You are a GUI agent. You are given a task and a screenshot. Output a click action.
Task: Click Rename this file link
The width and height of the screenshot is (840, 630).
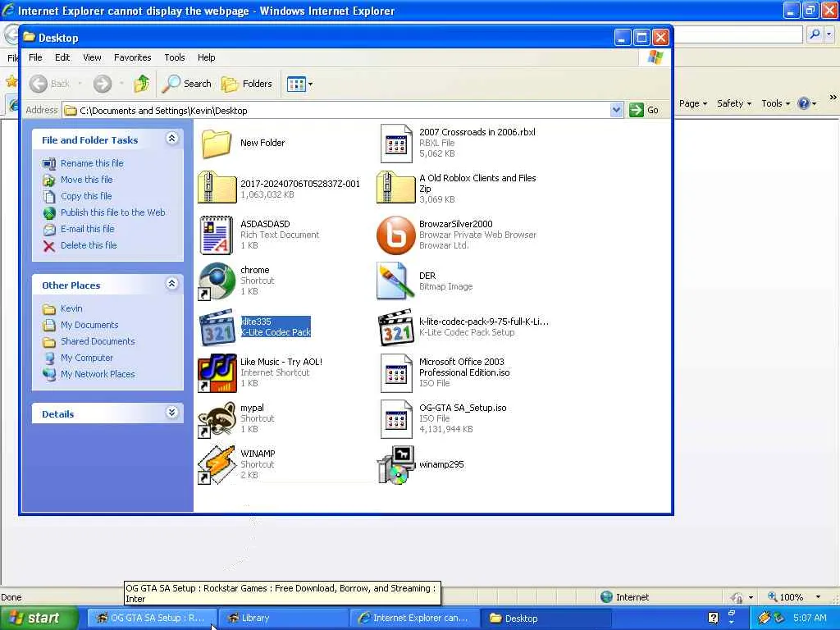92,163
